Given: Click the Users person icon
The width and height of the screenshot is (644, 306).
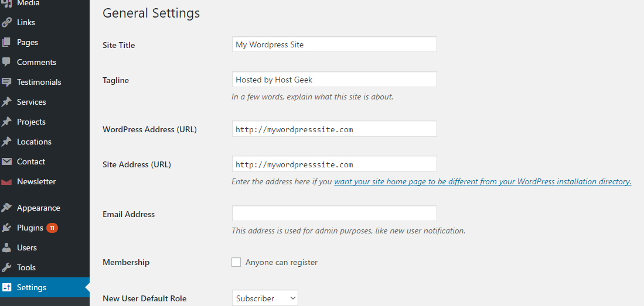Looking at the screenshot, I should click(x=6, y=247).
